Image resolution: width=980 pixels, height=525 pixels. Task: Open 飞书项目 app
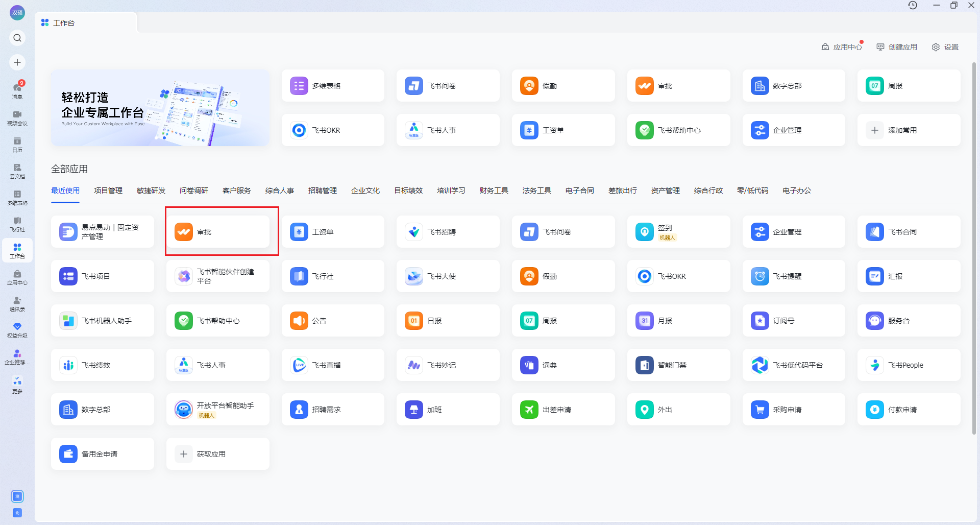103,276
